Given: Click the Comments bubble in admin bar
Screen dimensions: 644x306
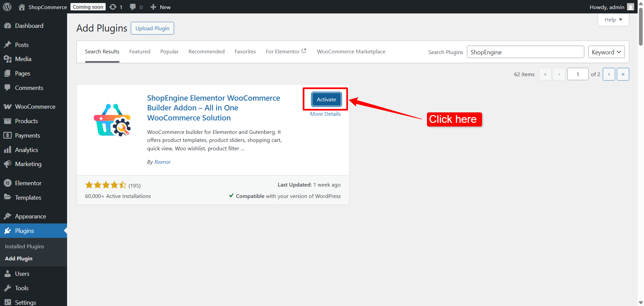Looking at the screenshot, I should pos(133,7).
